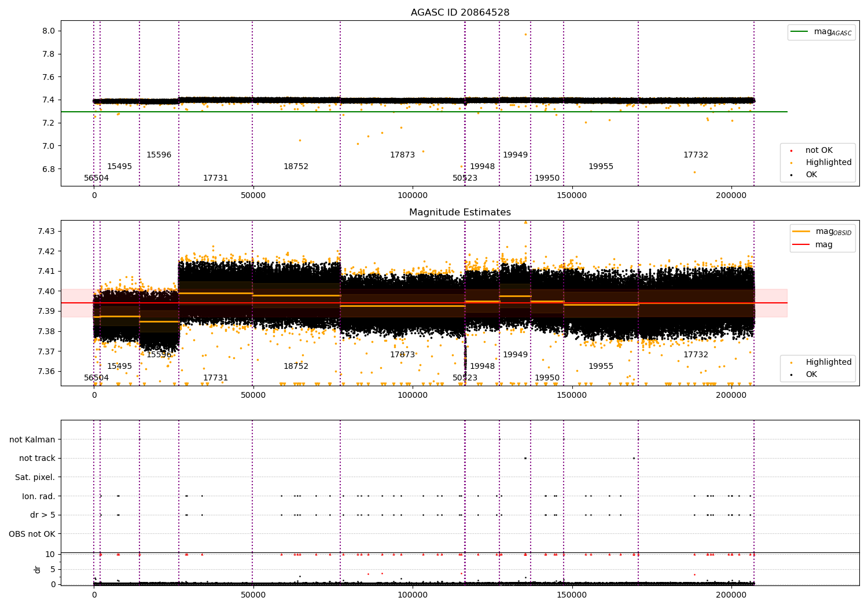Click obsid label 17731 in Magnitude Estimates plot

point(216,378)
